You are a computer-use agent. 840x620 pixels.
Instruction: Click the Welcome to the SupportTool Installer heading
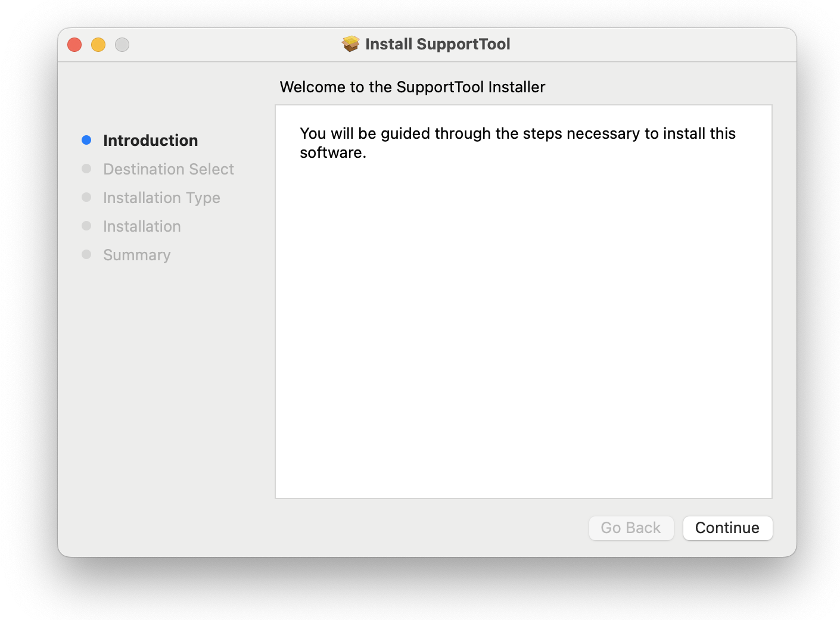click(412, 87)
